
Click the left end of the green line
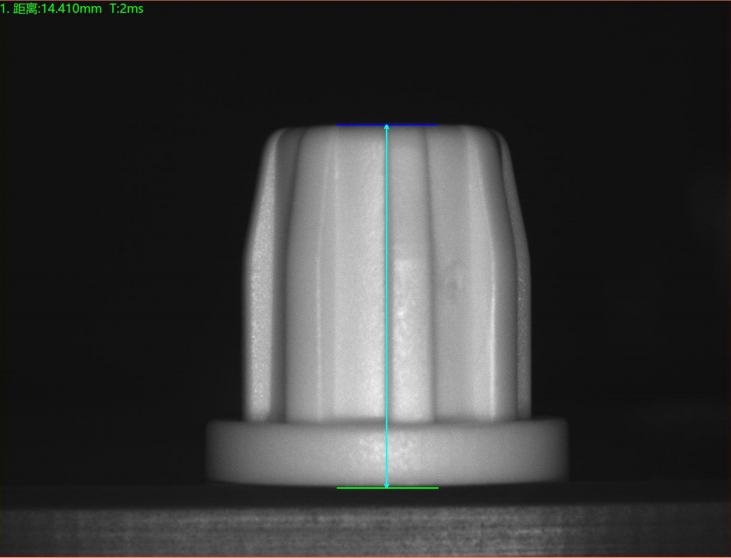(x=338, y=488)
